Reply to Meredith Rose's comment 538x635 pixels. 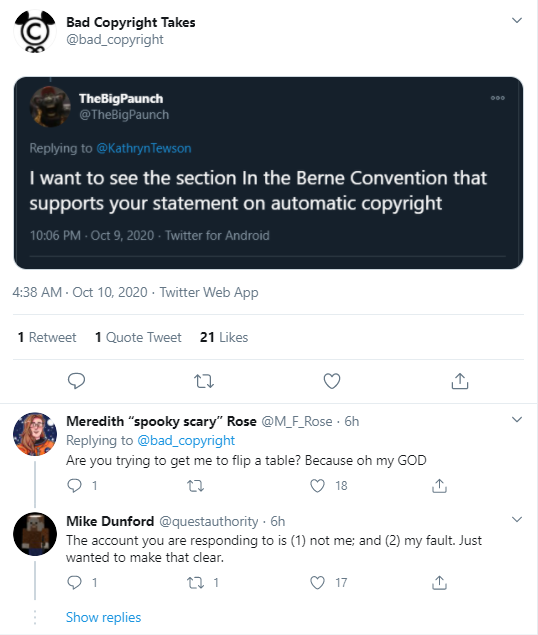[x=75, y=485]
